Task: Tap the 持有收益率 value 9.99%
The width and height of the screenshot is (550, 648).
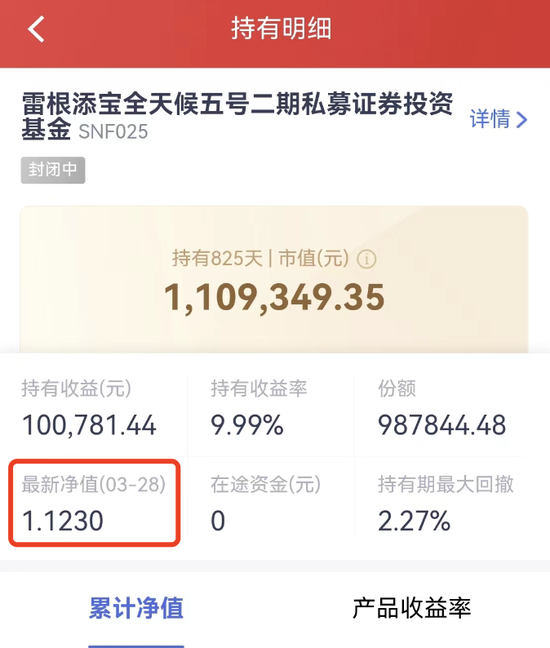Action: click(x=247, y=425)
